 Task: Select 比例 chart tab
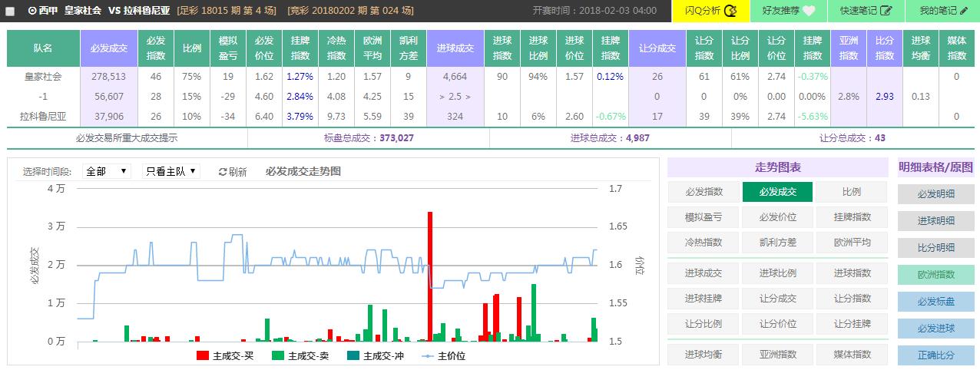[x=852, y=192]
